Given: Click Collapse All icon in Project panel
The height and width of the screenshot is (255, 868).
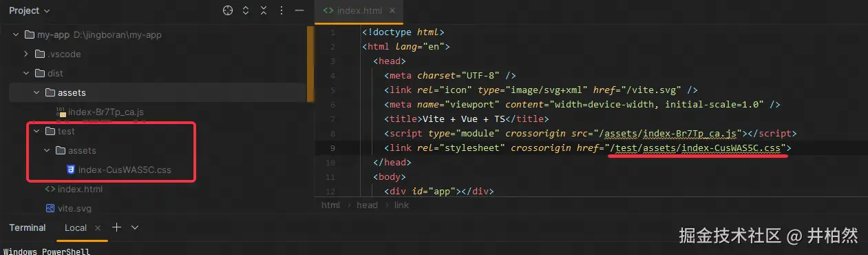Looking at the screenshot, I should (x=264, y=11).
